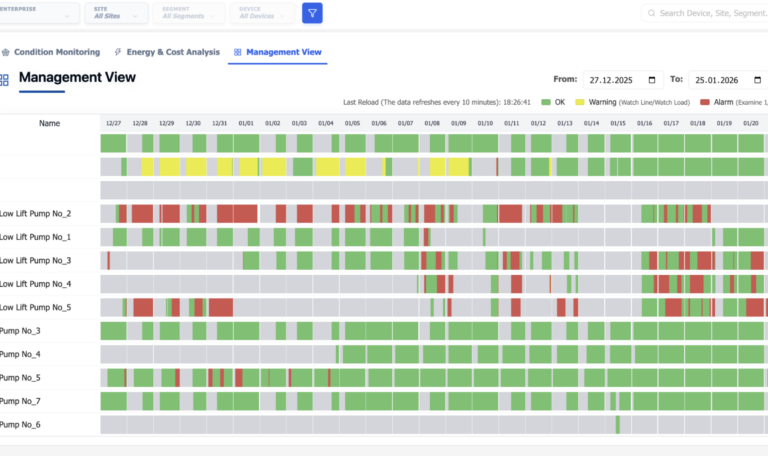Image resolution: width=768 pixels, height=456 pixels.
Task: Click the blue filter funnel button
Action: [x=312, y=13]
